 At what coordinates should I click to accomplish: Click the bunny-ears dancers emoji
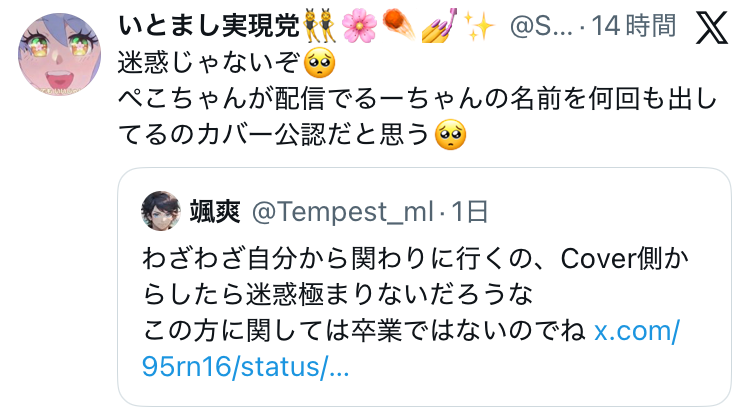coord(320,26)
